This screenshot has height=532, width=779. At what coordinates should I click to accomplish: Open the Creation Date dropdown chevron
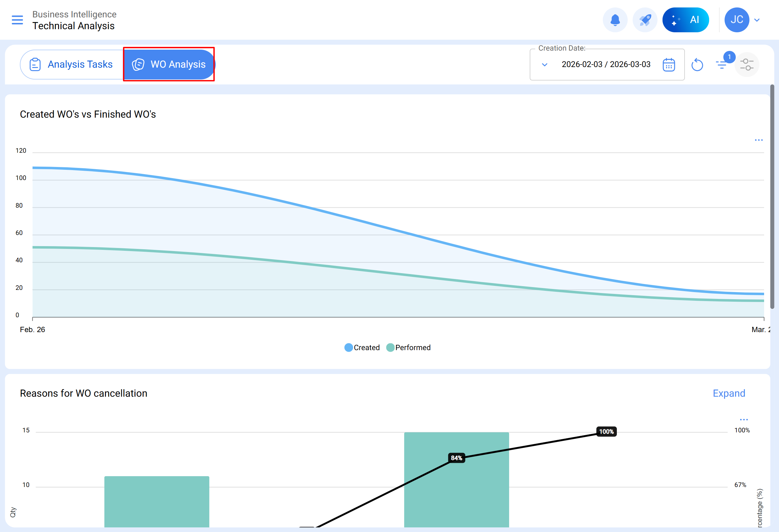point(545,65)
